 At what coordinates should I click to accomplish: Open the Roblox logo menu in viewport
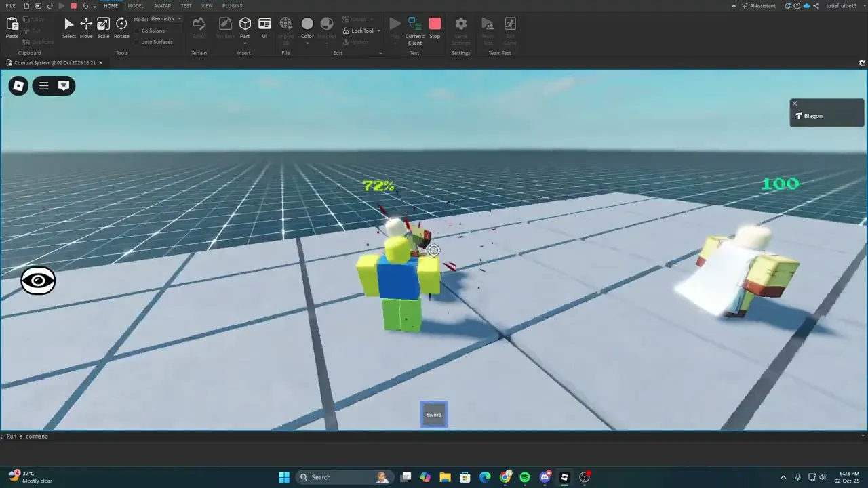(18, 86)
